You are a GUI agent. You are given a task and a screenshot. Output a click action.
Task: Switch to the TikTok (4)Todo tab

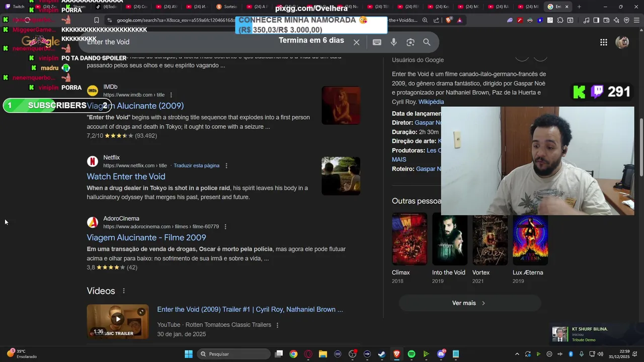[x=106, y=7]
